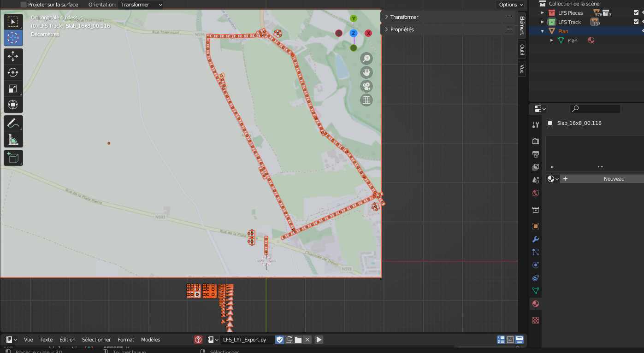Open the View Layer properties tab
The height and width of the screenshot is (353, 644).
536,167
